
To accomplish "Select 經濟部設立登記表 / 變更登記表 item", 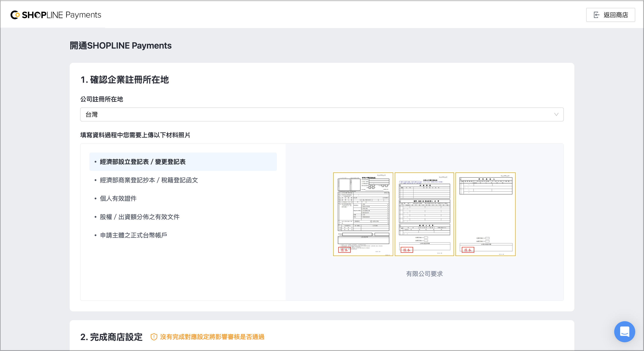I will click(183, 162).
